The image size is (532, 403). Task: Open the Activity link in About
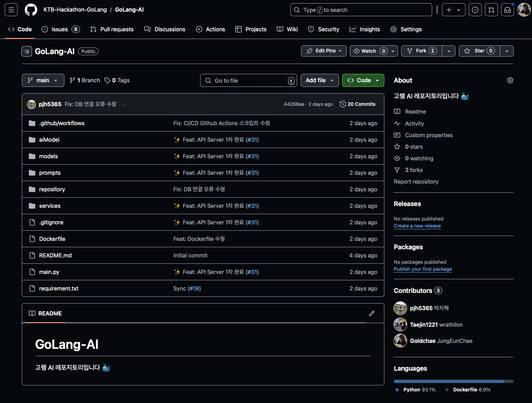click(409, 123)
